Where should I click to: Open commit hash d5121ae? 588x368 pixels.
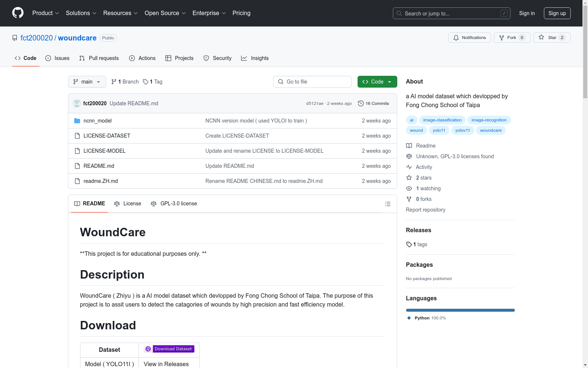click(x=315, y=103)
